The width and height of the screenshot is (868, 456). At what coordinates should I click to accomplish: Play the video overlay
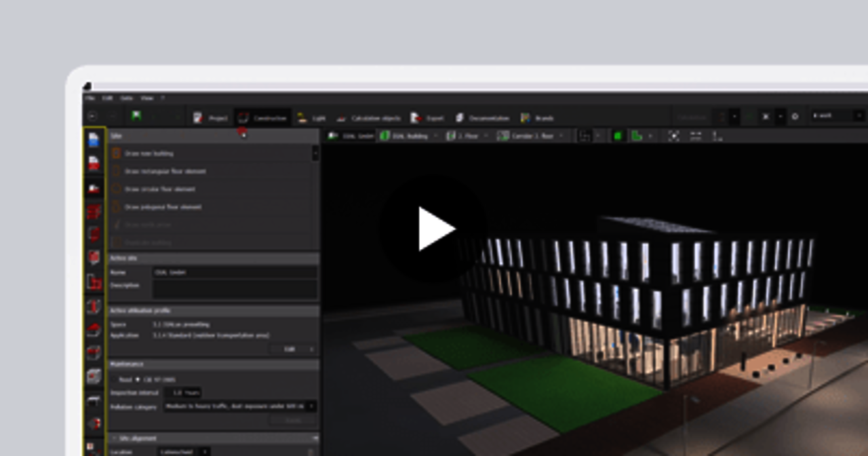pyautogui.click(x=434, y=229)
